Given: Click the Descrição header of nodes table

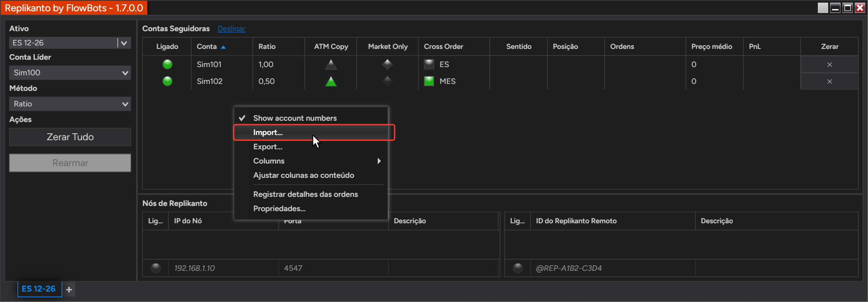Looking at the screenshot, I should tap(444, 221).
